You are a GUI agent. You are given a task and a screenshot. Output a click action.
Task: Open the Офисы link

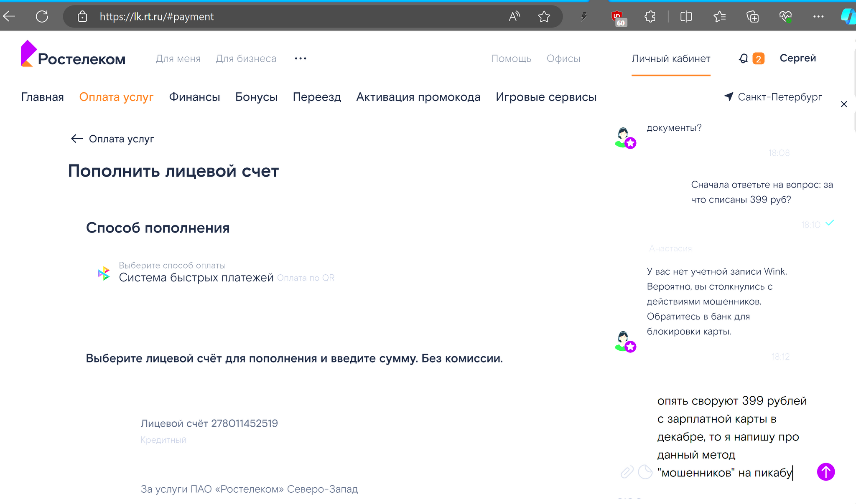pyautogui.click(x=563, y=58)
